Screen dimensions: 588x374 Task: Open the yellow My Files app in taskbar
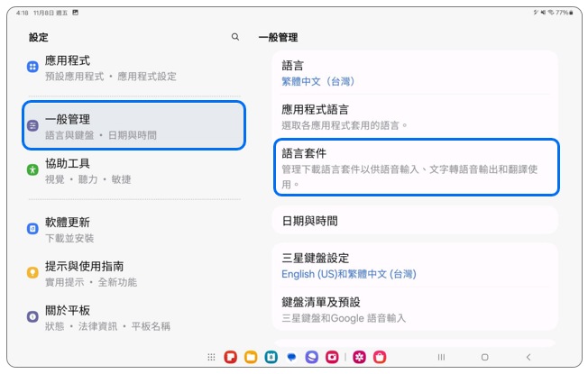pos(251,358)
